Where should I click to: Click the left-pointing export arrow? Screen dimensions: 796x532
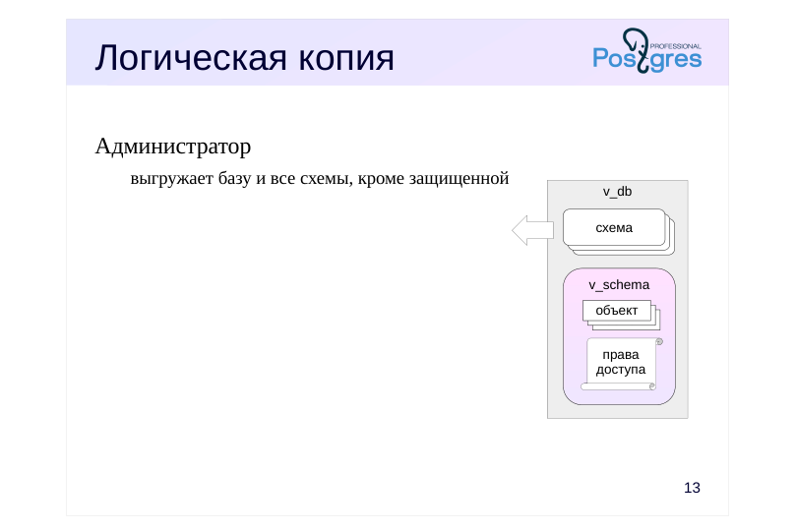532,230
